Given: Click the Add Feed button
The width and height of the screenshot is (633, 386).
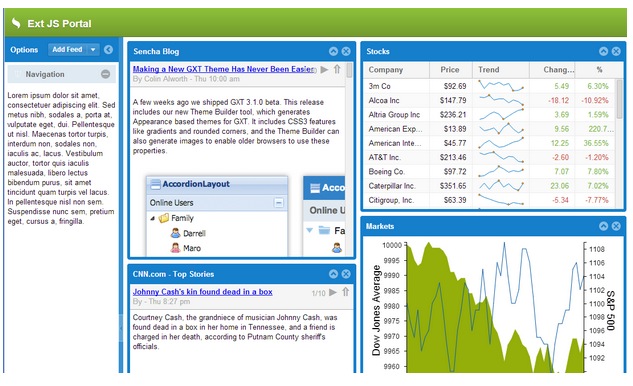Looking at the screenshot, I should tap(67, 49).
